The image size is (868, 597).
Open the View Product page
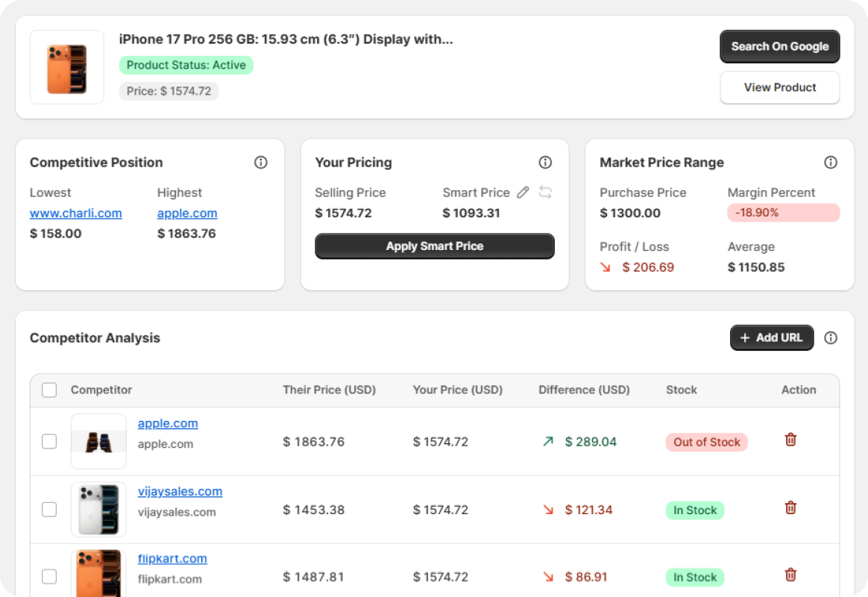(779, 87)
